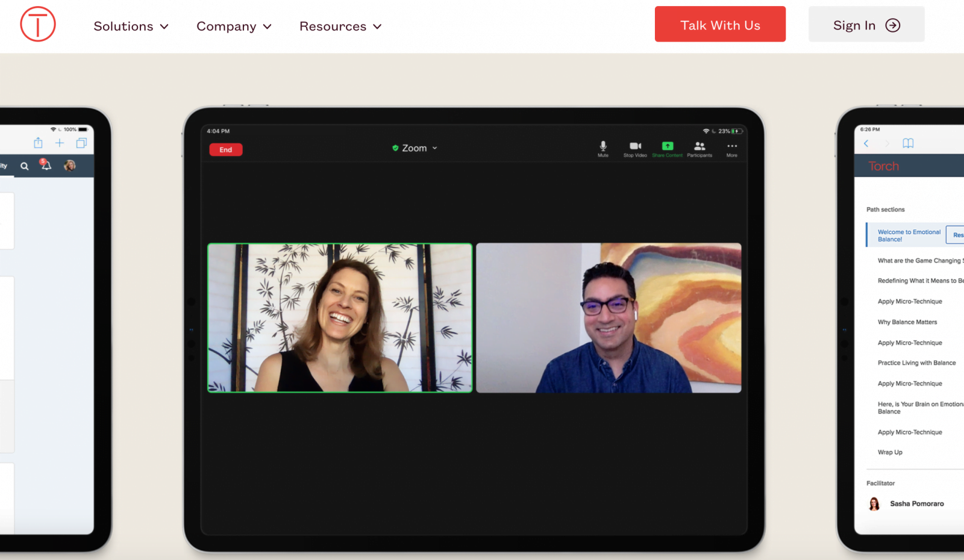Click the Talk With Us button
964x560 pixels.
click(720, 25)
